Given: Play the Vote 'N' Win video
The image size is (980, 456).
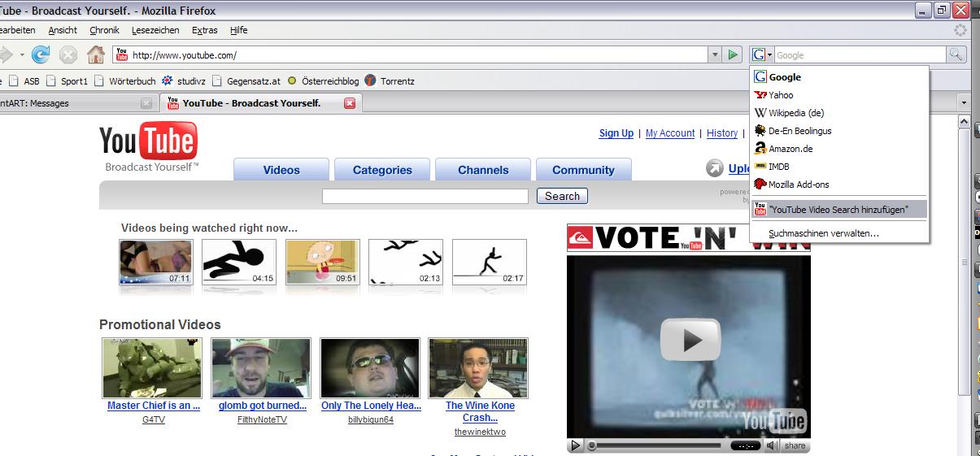Looking at the screenshot, I should click(x=690, y=340).
